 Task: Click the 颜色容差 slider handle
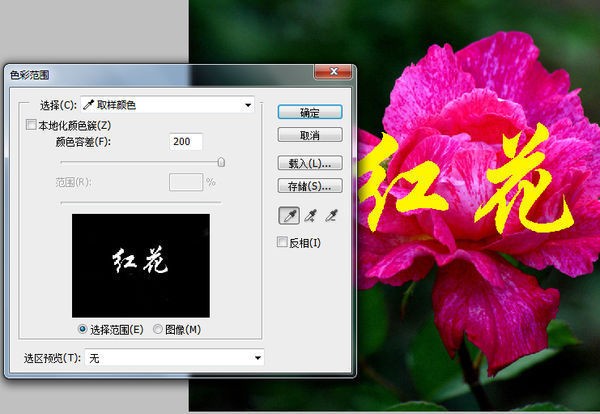[221, 161]
